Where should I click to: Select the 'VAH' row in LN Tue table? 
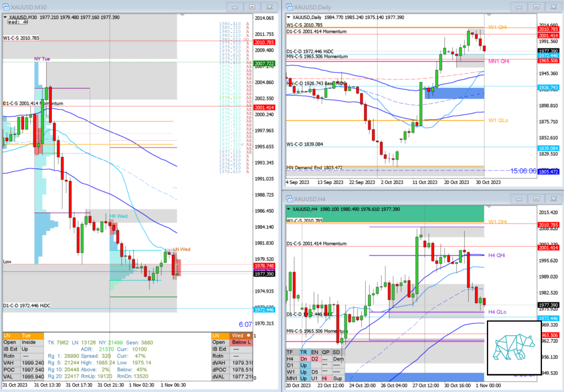coord(23,363)
